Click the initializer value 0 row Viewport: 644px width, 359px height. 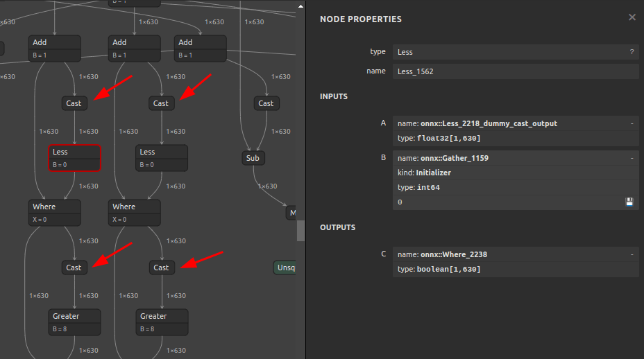click(x=516, y=202)
